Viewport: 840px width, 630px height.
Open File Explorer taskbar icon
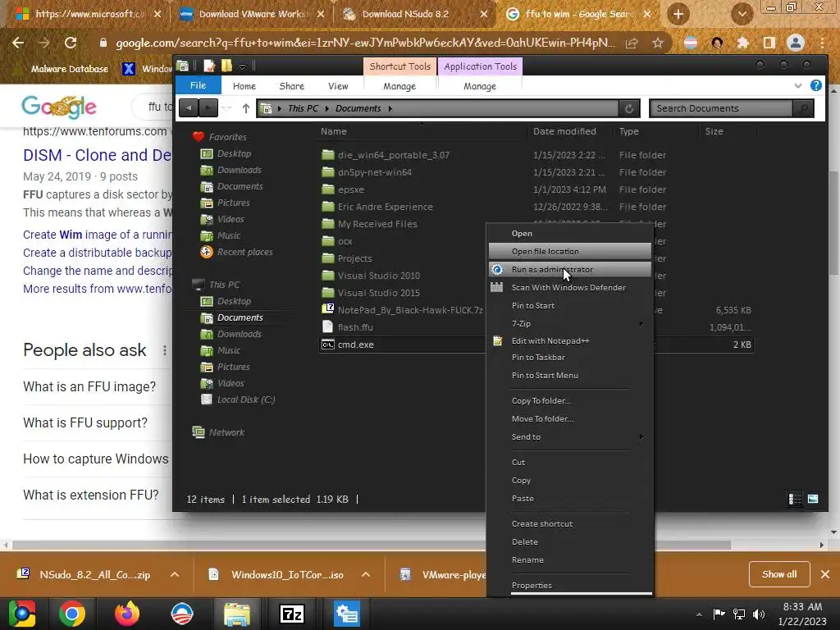[237, 614]
